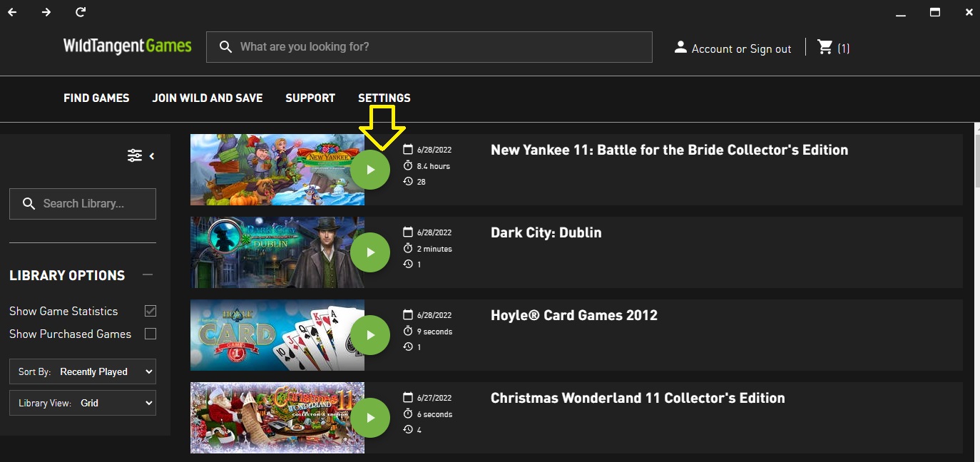Image resolution: width=980 pixels, height=462 pixels.
Task: Open JOIN WILD AND SAVE menu
Action: pos(208,98)
